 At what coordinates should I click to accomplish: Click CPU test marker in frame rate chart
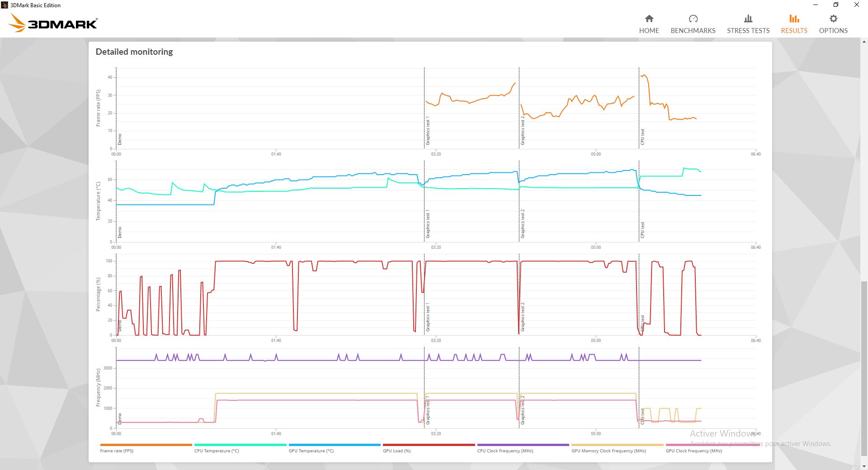click(x=642, y=137)
